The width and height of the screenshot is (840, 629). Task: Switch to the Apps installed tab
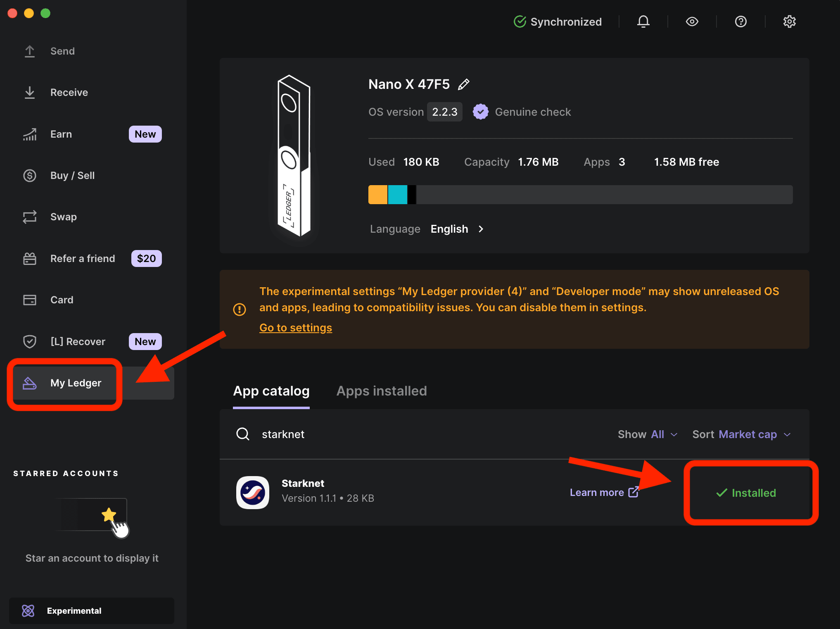[x=381, y=391]
